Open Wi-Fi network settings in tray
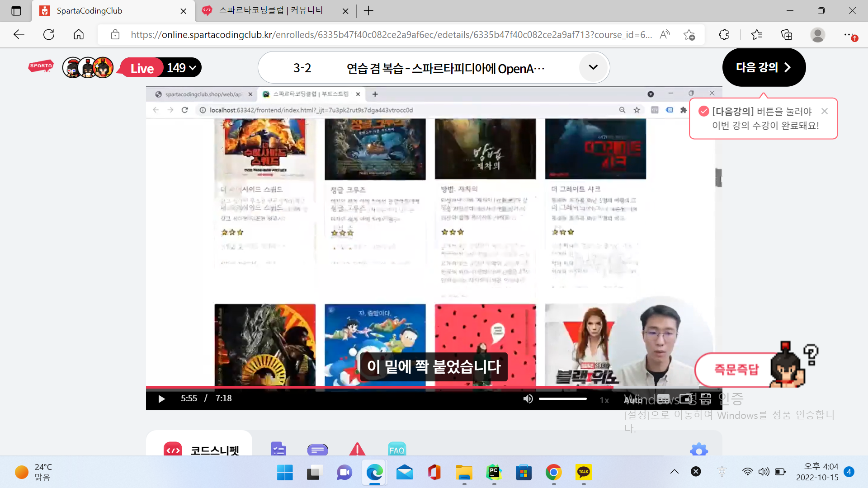The image size is (868, 488). pos(747,472)
